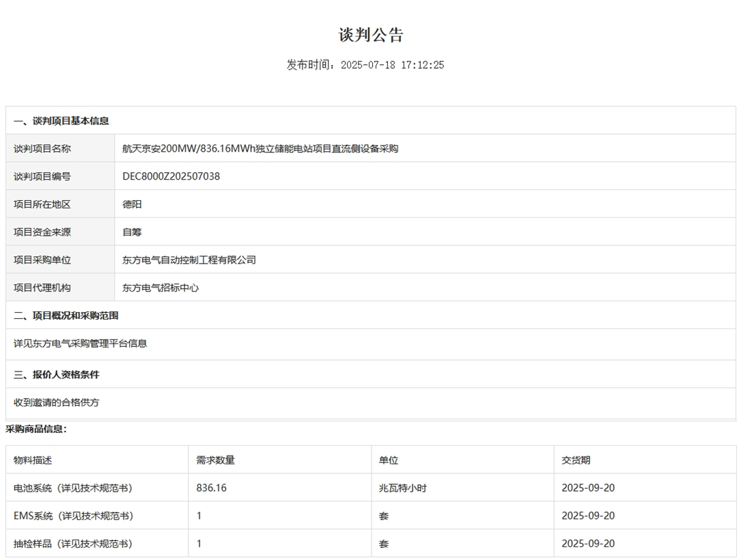Click the heading 三、报价人资格条件
Screen dimensions: 739x560
[x=57, y=375]
